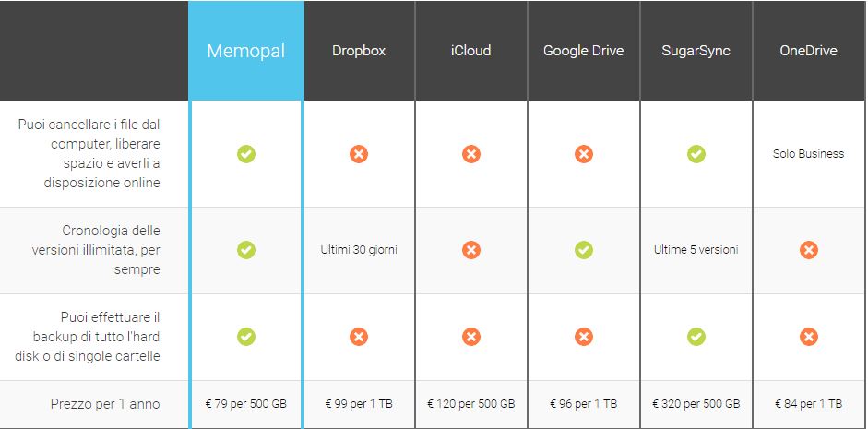Click the OneDrive column header
The width and height of the screenshot is (868, 429).
click(x=809, y=51)
